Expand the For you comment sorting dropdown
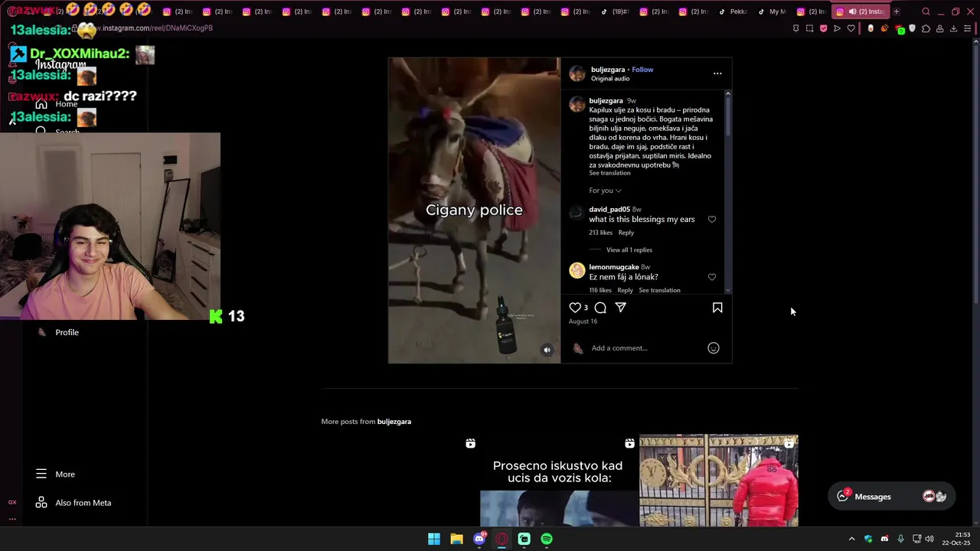Screen dimensions: 980x551 [x=605, y=191]
